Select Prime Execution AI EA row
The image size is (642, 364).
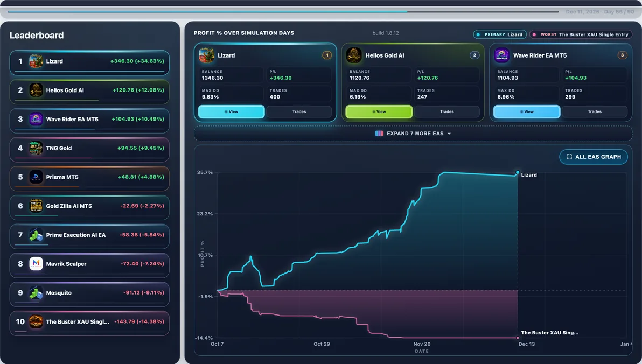click(x=89, y=236)
